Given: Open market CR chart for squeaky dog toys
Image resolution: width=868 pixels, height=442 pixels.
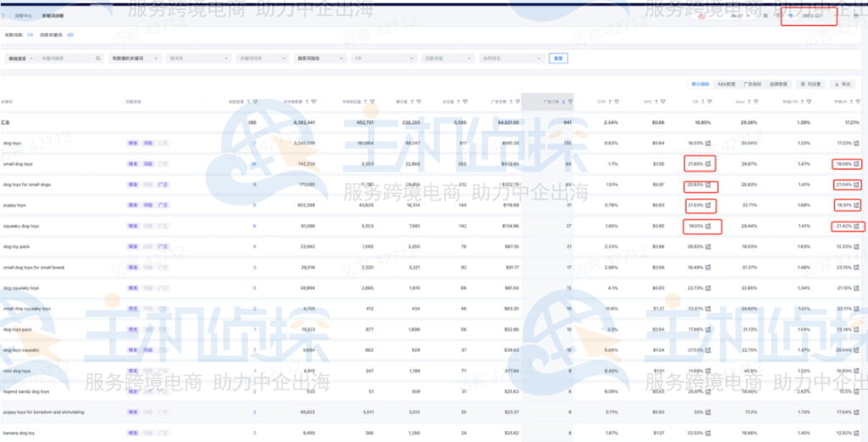Looking at the screenshot, I should (856, 227).
